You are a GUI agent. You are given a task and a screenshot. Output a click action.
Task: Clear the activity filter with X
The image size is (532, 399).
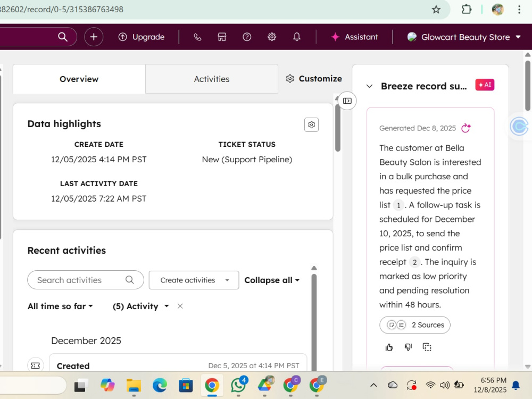pyautogui.click(x=180, y=306)
